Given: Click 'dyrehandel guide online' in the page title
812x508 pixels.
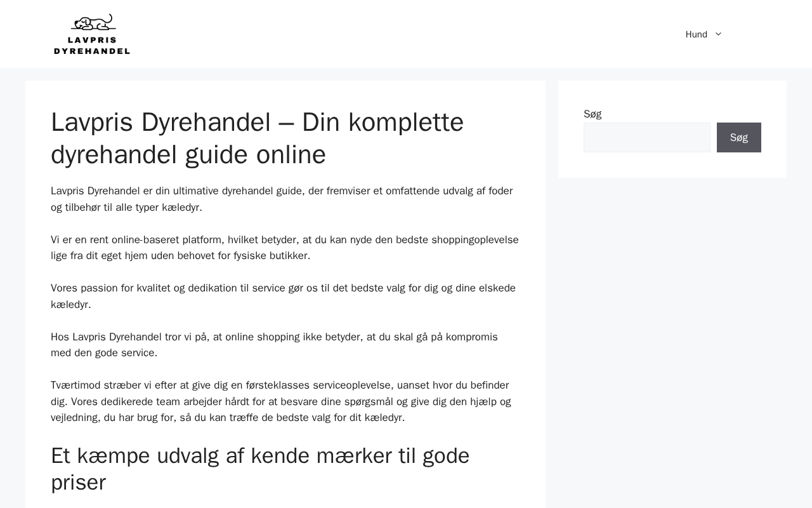Looking at the screenshot, I should click(188, 155).
